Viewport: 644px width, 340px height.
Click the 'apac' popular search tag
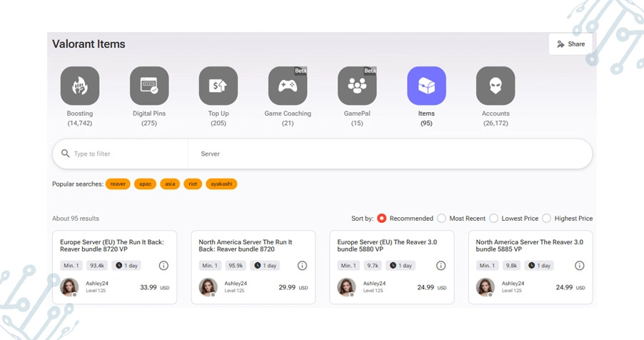tap(145, 184)
